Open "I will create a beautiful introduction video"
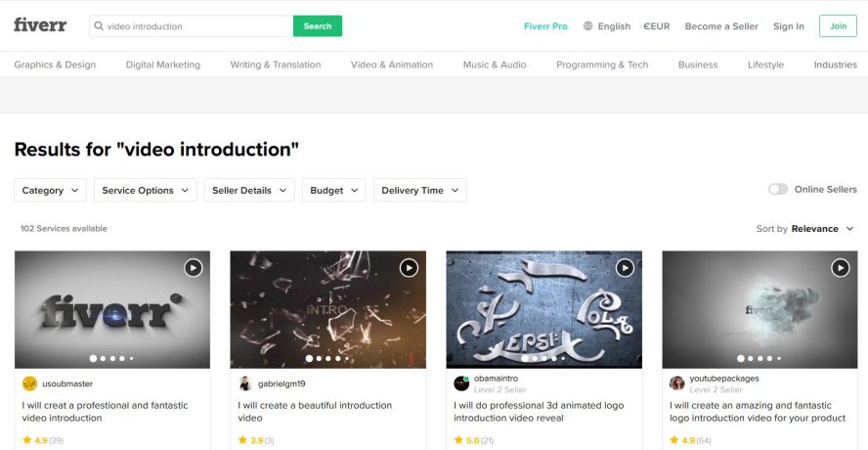This screenshot has height=450, width=868. tap(315, 411)
